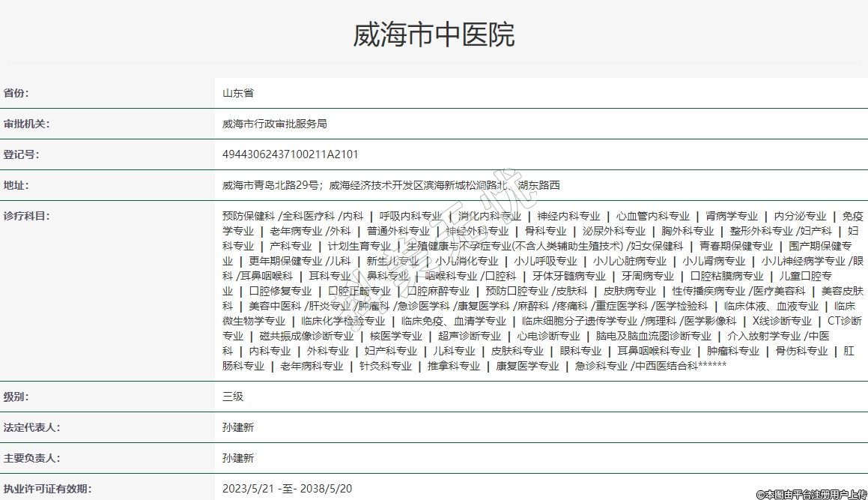Image resolution: width=868 pixels, height=500 pixels.
Task: Click the value 威海市行政审批服务局
Action: coord(275,124)
